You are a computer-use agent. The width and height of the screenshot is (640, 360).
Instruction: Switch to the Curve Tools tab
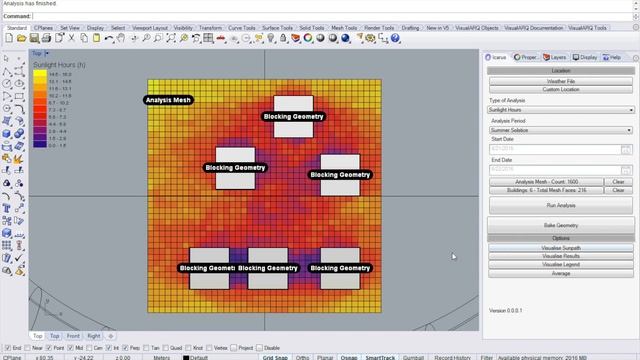point(242,28)
